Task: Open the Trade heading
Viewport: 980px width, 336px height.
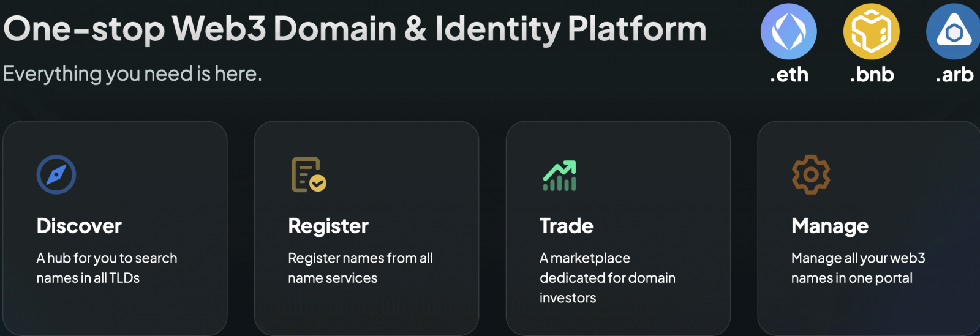Action: [x=567, y=226]
